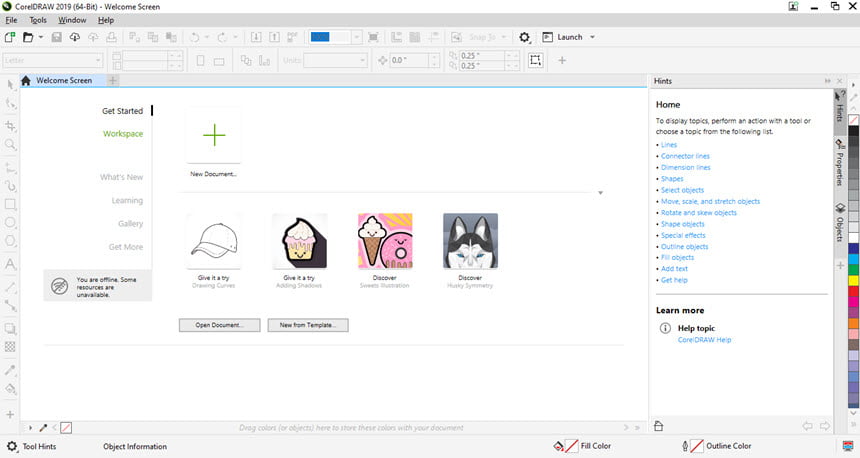
Task: Open the Sweets Illustration thumbnail
Action: [x=385, y=241]
